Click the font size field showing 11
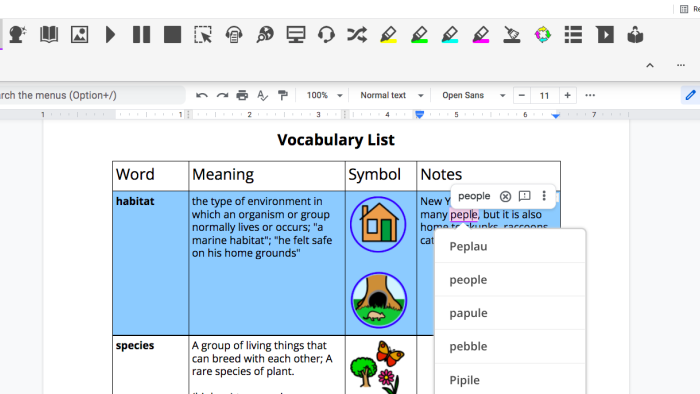This screenshot has width=700, height=394. [544, 95]
